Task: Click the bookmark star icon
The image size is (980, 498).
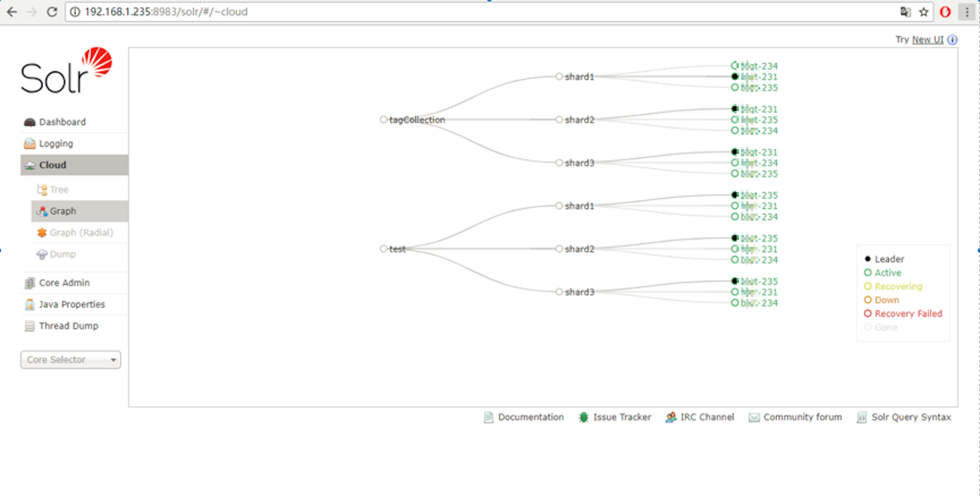Action: [x=923, y=12]
